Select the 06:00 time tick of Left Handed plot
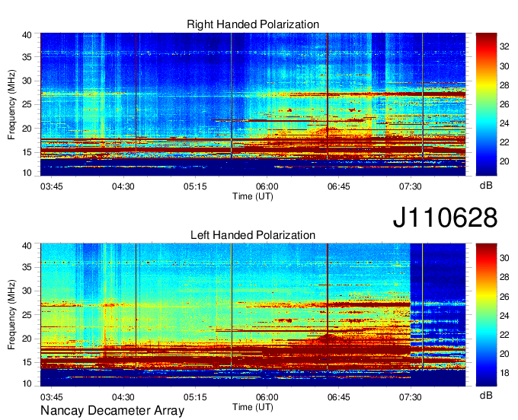This screenshot has width=518, height=420. click(267, 397)
